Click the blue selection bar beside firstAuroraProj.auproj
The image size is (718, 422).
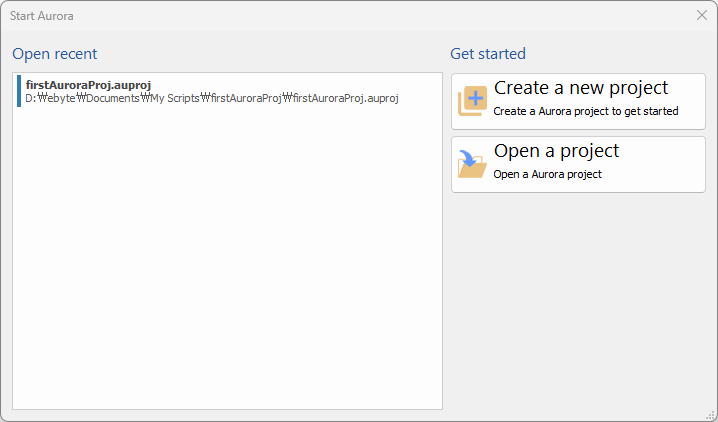[19, 91]
